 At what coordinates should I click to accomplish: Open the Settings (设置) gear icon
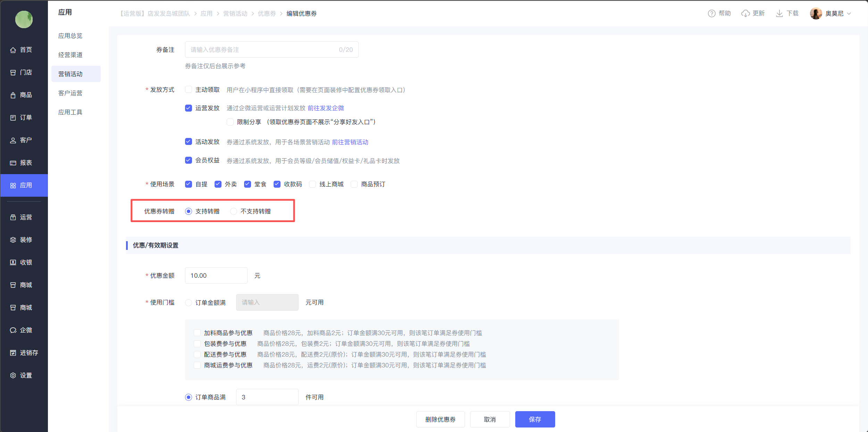(13, 375)
